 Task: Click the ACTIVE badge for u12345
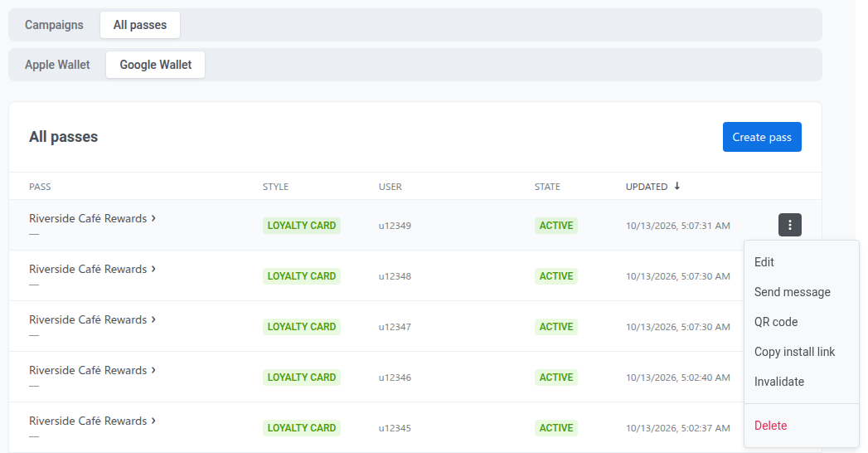click(555, 428)
